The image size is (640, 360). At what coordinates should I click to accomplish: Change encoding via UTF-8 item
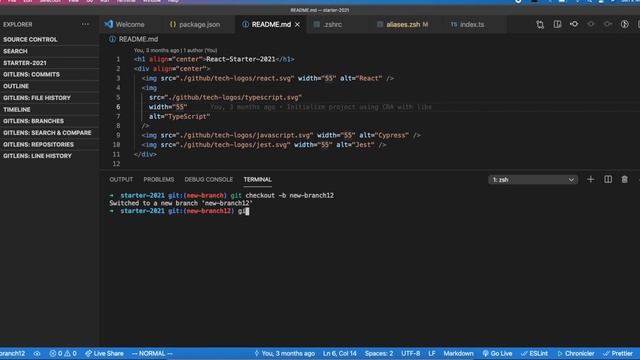[x=411, y=353]
